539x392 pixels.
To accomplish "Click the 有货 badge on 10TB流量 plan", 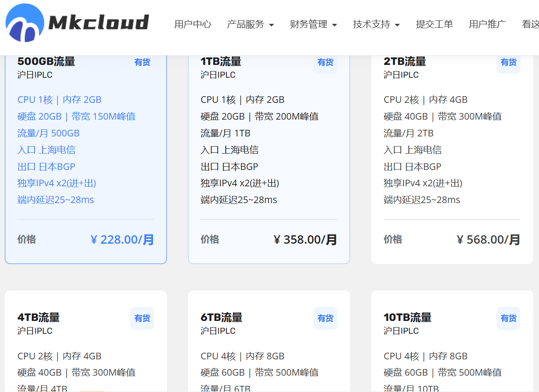I will point(508,318).
